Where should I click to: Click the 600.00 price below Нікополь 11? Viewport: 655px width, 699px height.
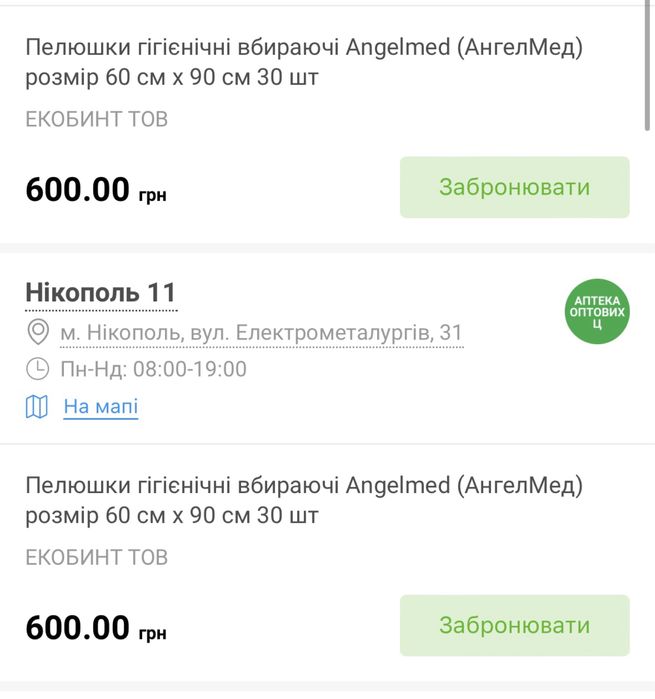point(78,628)
